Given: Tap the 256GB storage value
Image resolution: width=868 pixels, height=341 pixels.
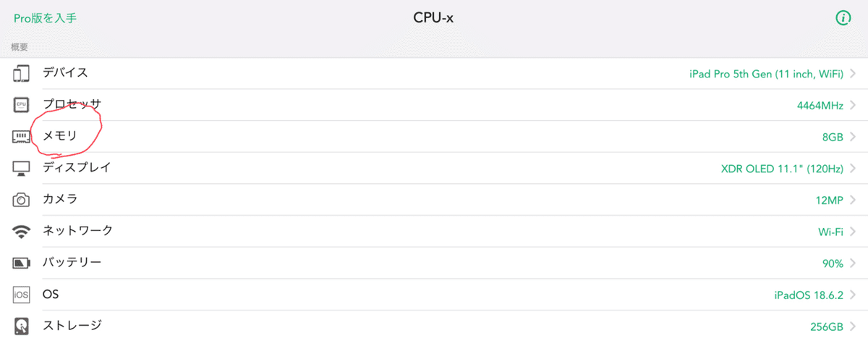Looking at the screenshot, I should click(x=827, y=327).
